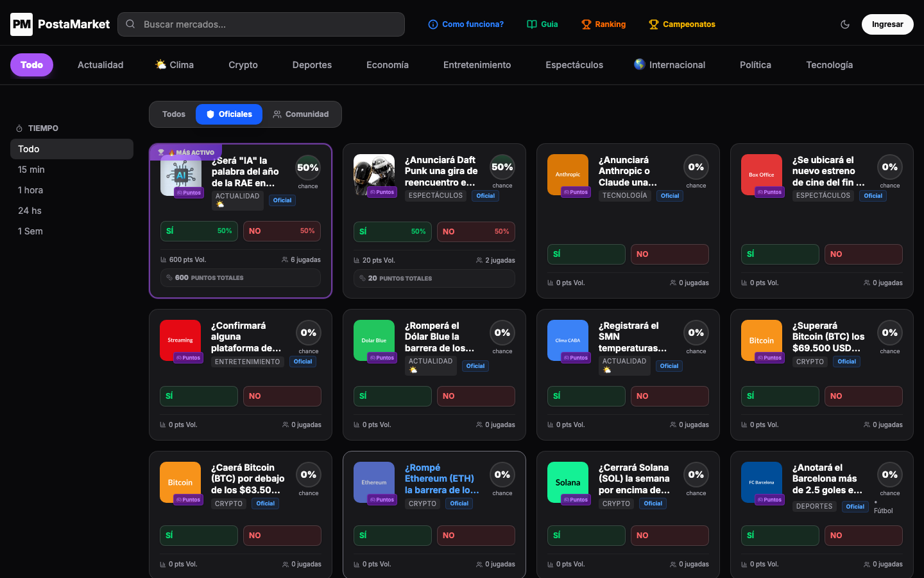This screenshot has height=578, width=924.
Task: Pick NO on the Box Office market
Action: coord(862,254)
